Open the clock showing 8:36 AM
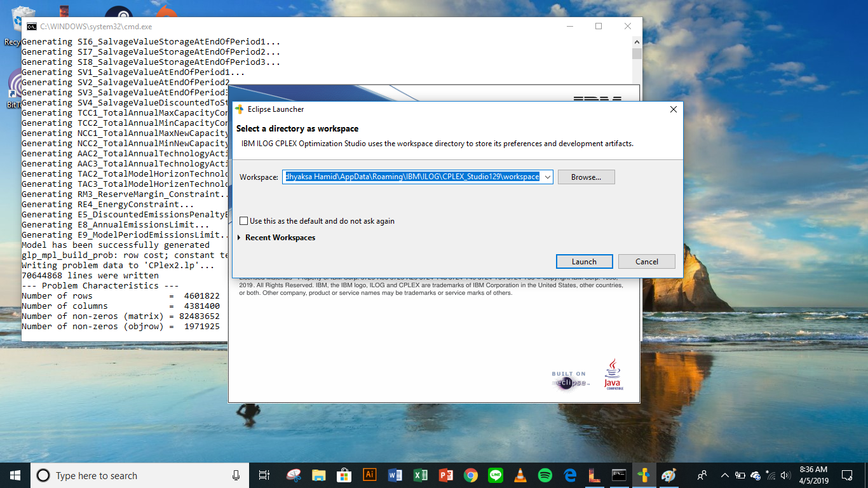The height and width of the screenshot is (488, 868). [813, 475]
